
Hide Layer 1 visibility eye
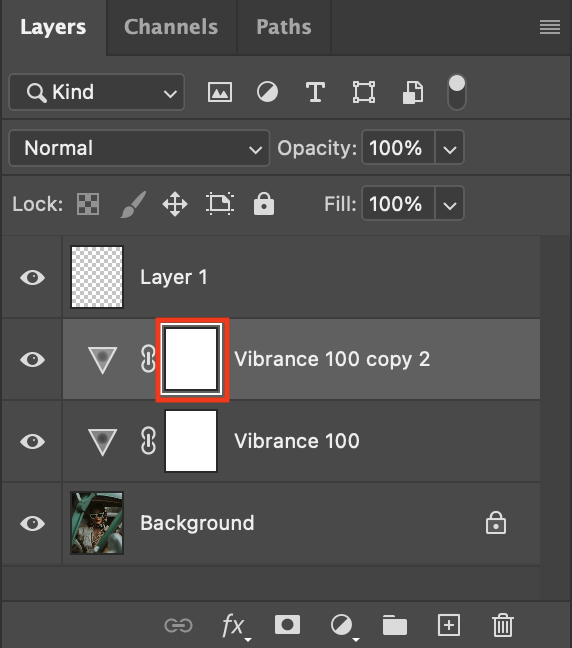pyautogui.click(x=33, y=277)
